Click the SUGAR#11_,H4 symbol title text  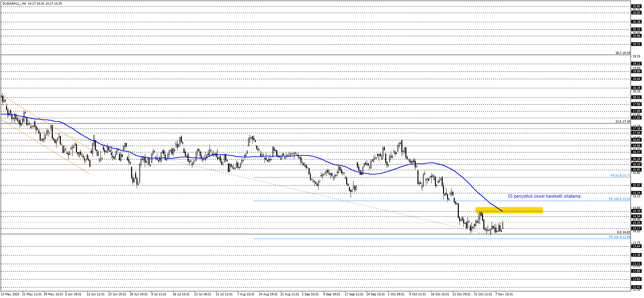tap(14, 4)
